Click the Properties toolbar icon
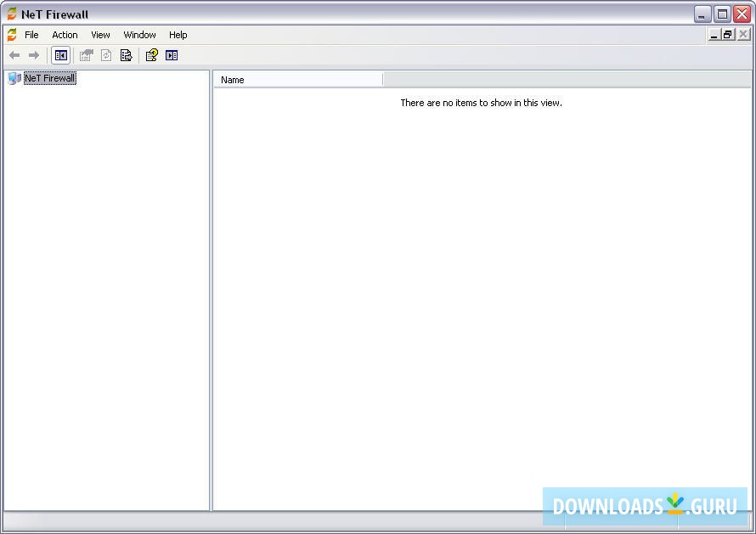Viewport: 756px width, 534px height. click(x=87, y=55)
